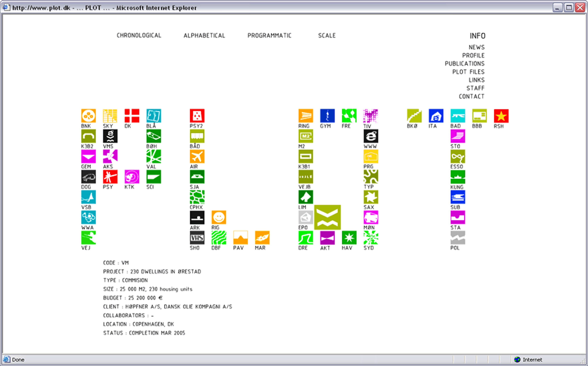This screenshot has height=366, width=588.
Task: Click the gray POL project icon
Action: [x=458, y=238]
